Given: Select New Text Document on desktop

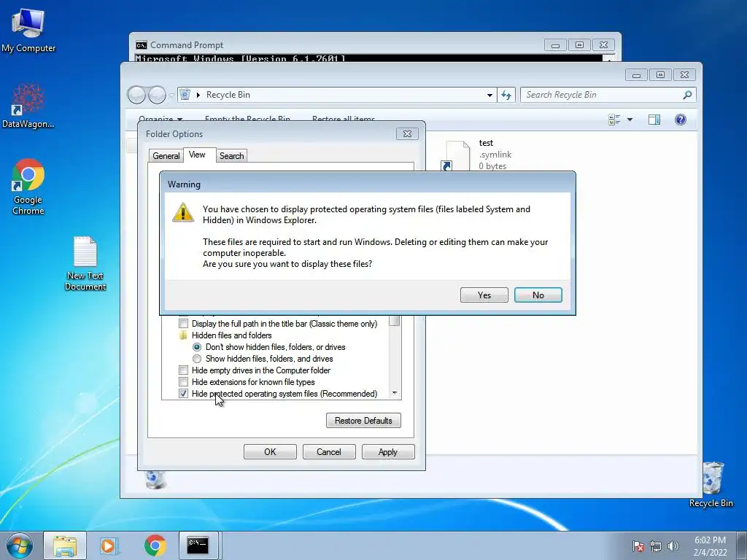Looking at the screenshot, I should click(x=85, y=263).
